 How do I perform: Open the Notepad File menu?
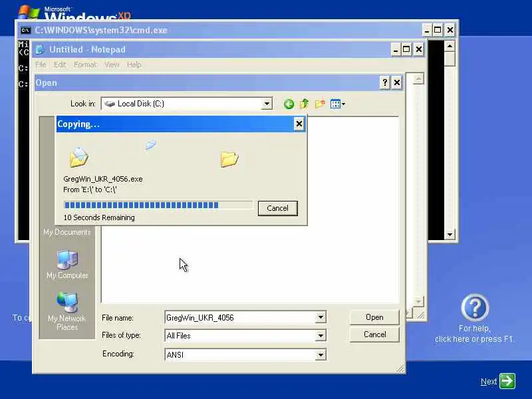pyautogui.click(x=41, y=65)
